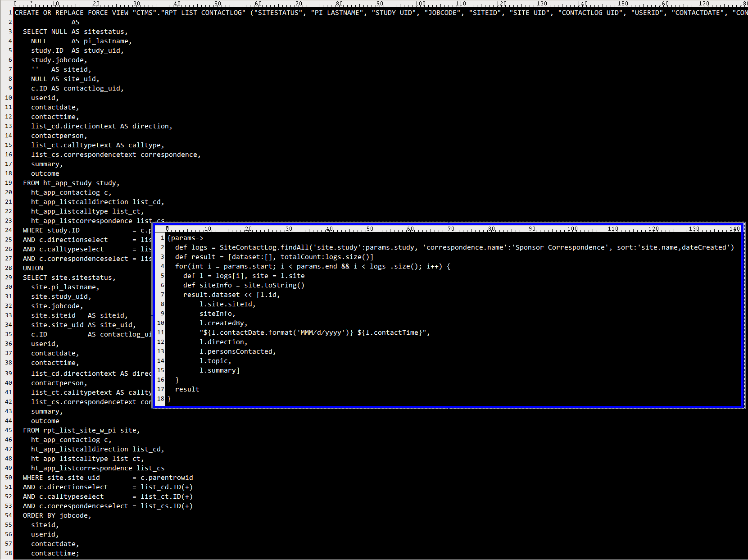Click "list_ct.calltypetext AS calltype," on line 15
Screen dimensions: 748x560
[98, 145]
